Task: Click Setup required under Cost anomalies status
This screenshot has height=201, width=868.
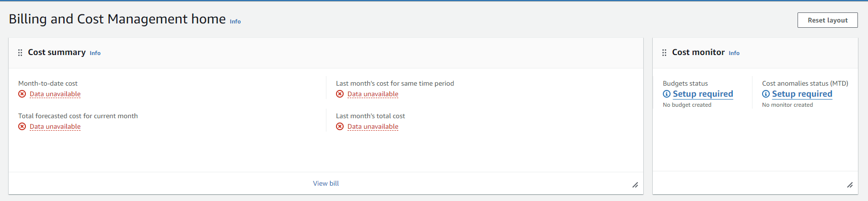Action: (802, 94)
